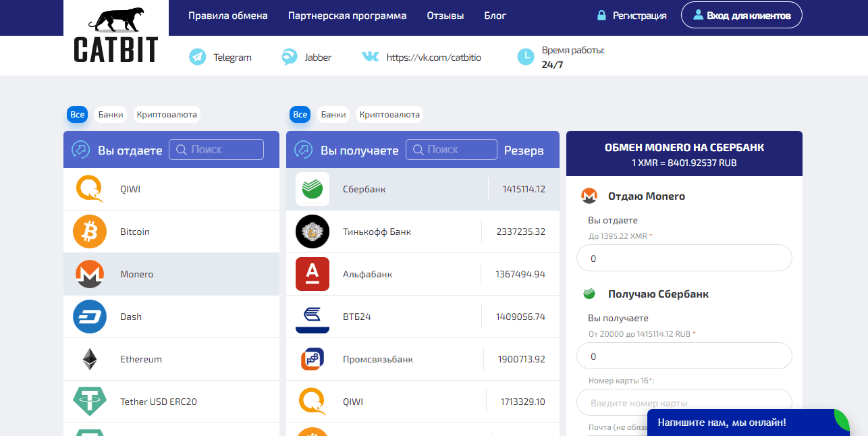Click the Сбербанк bank logo
The image size is (868, 436).
(312, 189)
